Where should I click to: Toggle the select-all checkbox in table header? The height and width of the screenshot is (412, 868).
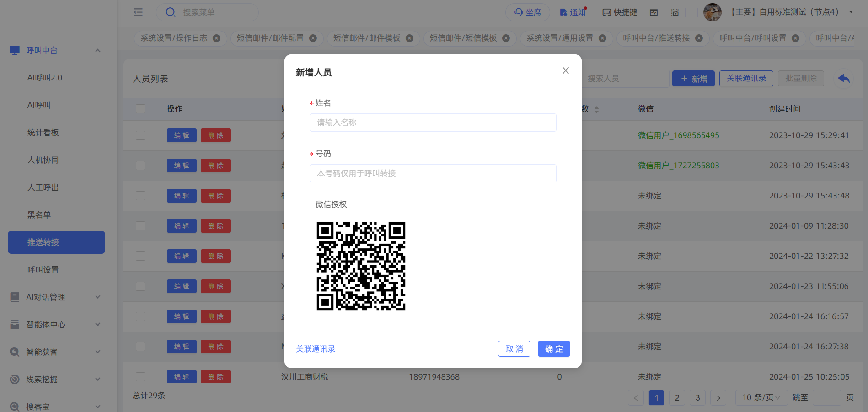coord(140,109)
